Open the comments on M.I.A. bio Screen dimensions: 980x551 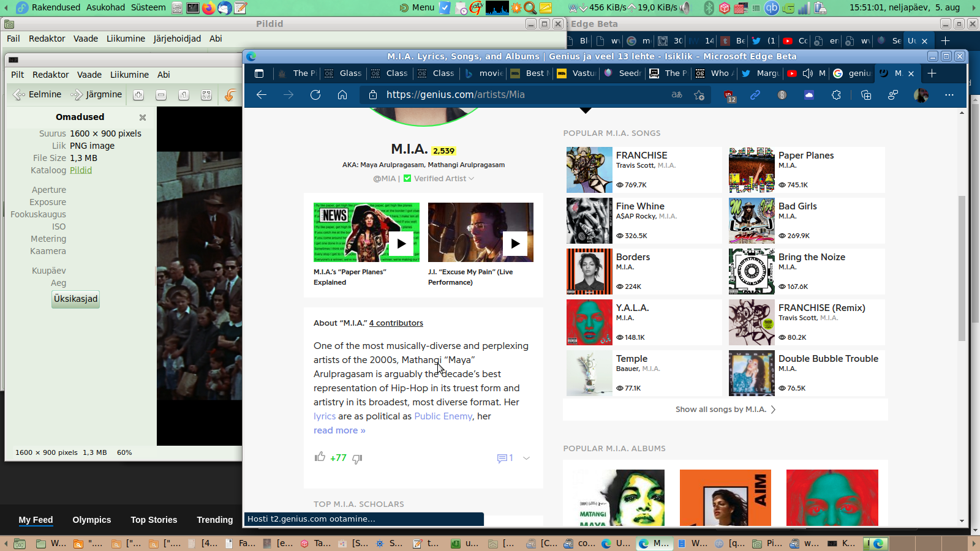505,458
